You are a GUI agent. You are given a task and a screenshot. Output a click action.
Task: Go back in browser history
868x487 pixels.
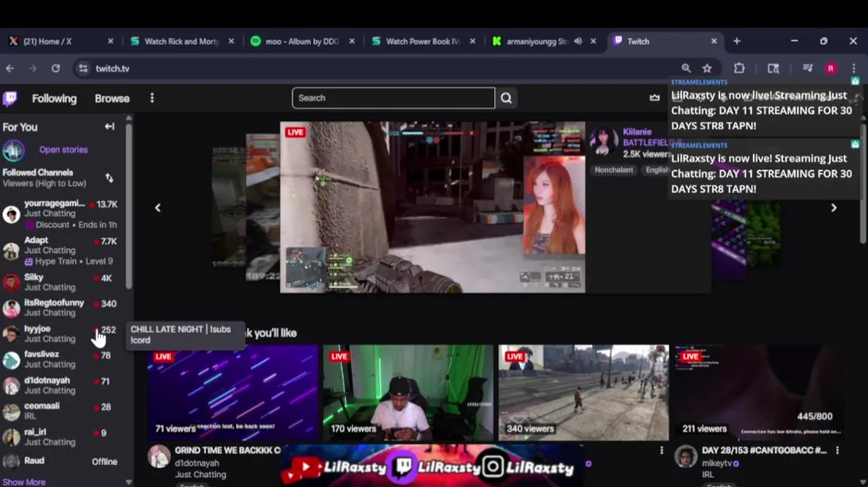point(10,68)
